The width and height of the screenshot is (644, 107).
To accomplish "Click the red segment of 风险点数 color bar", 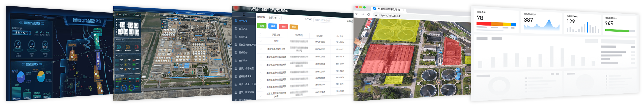I will 483,24.
